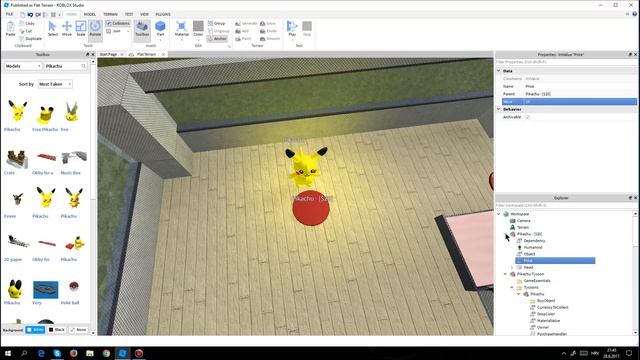
Task: Group the selected objects
Action: 217,23
